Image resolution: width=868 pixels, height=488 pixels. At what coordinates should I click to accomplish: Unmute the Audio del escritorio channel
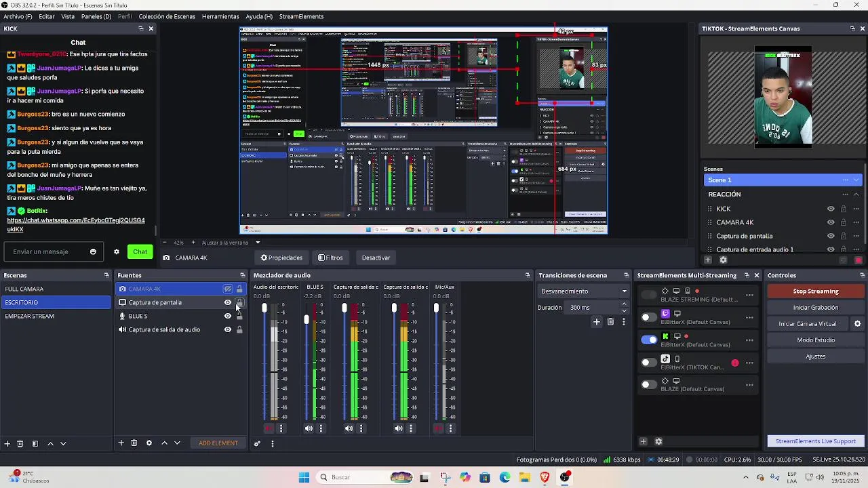click(269, 428)
